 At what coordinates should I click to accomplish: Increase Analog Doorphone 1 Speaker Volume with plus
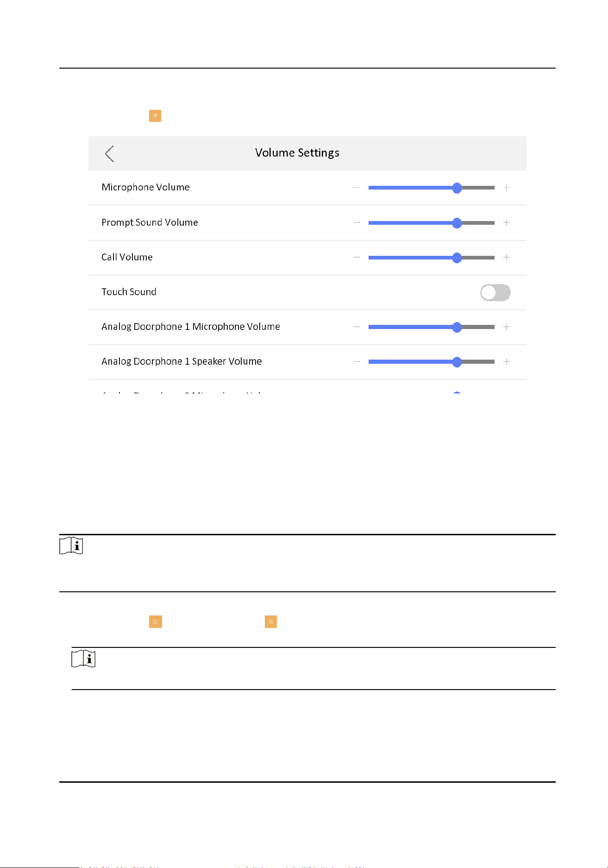click(507, 362)
